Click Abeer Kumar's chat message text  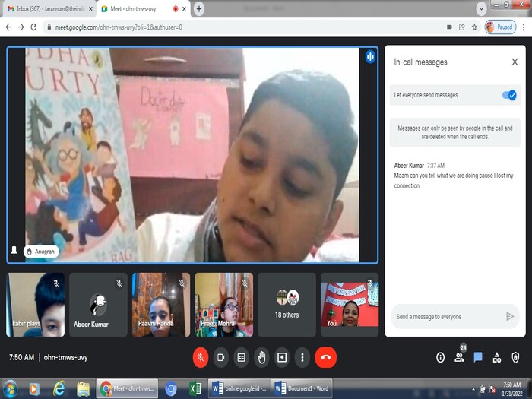tap(453, 181)
